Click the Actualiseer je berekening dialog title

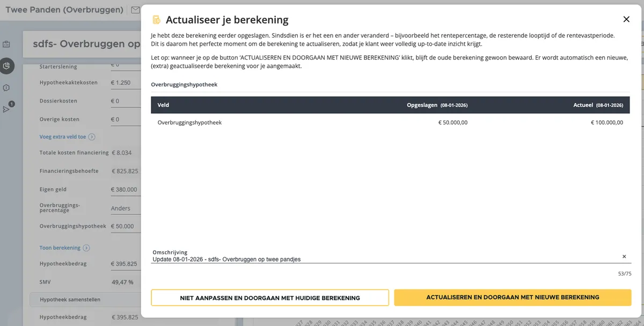pyautogui.click(x=227, y=20)
